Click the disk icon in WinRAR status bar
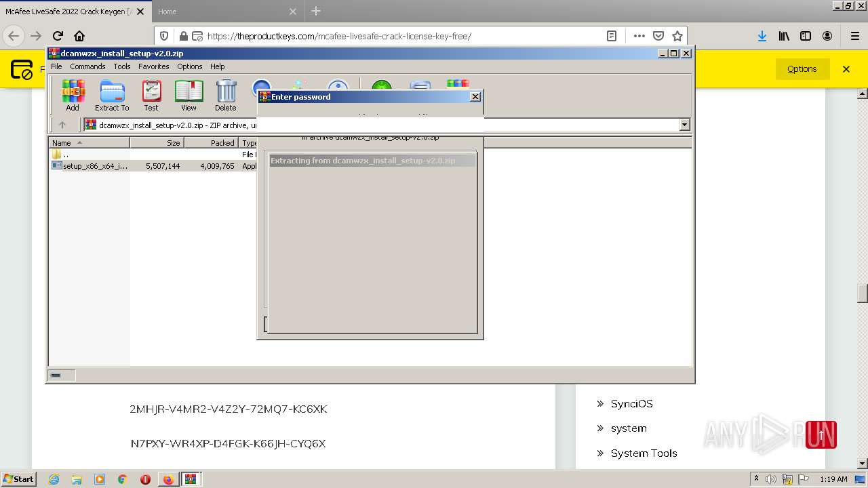868x488 pixels. click(56, 375)
